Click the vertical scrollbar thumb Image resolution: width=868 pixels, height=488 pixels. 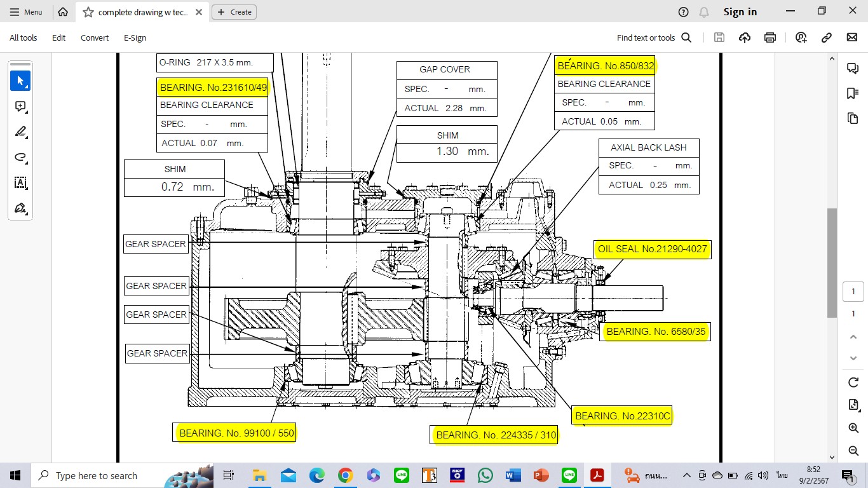coord(832,262)
